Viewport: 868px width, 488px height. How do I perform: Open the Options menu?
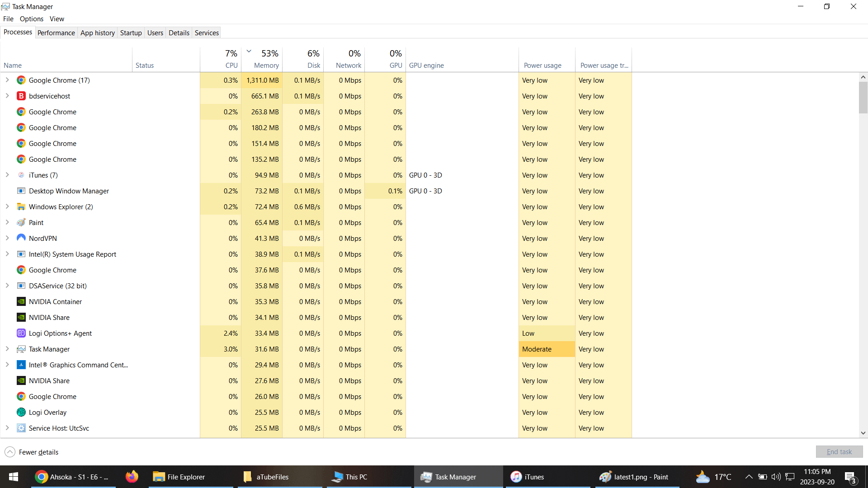coord(31,19)
